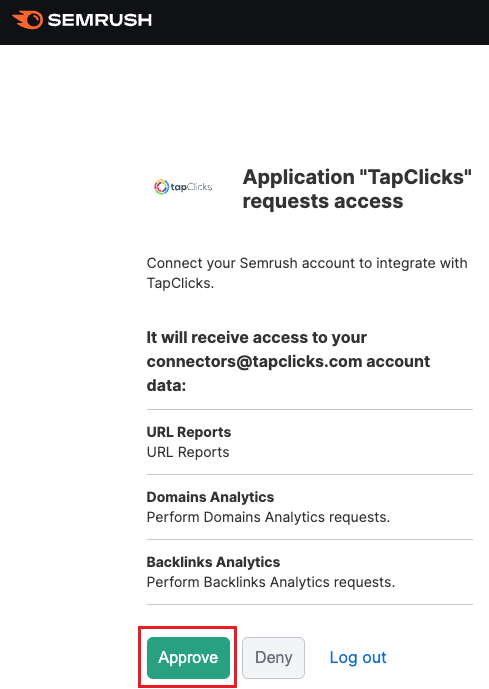Select the 'Application "TapClicks"' heading line
This screenshot has width=489, height=689.
tap(357, 177)
